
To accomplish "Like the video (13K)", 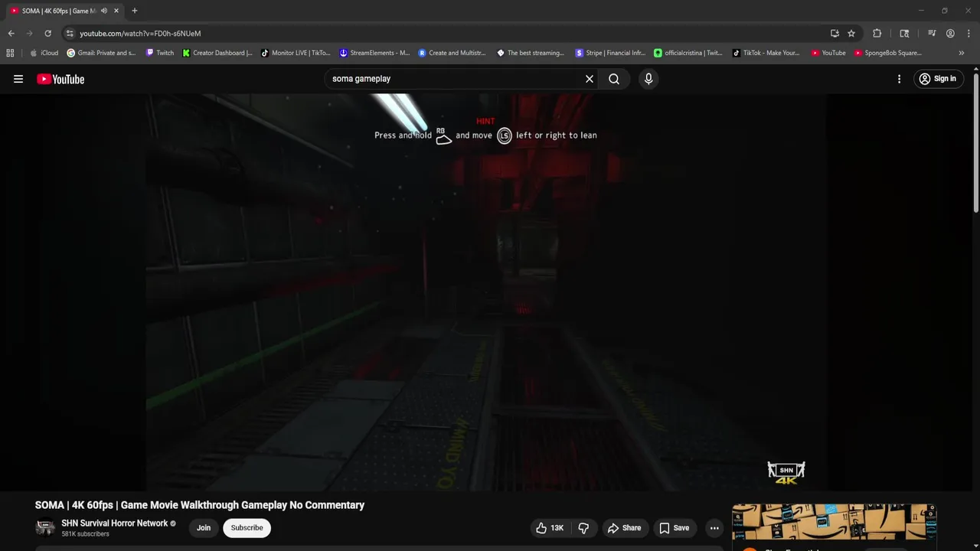I will tap(550, 528).
